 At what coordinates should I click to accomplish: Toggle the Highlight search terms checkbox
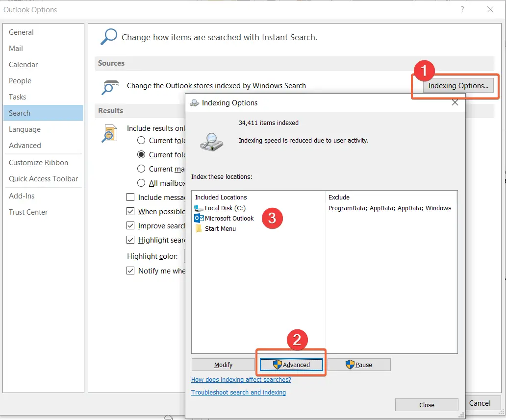[x=130, y=240]
